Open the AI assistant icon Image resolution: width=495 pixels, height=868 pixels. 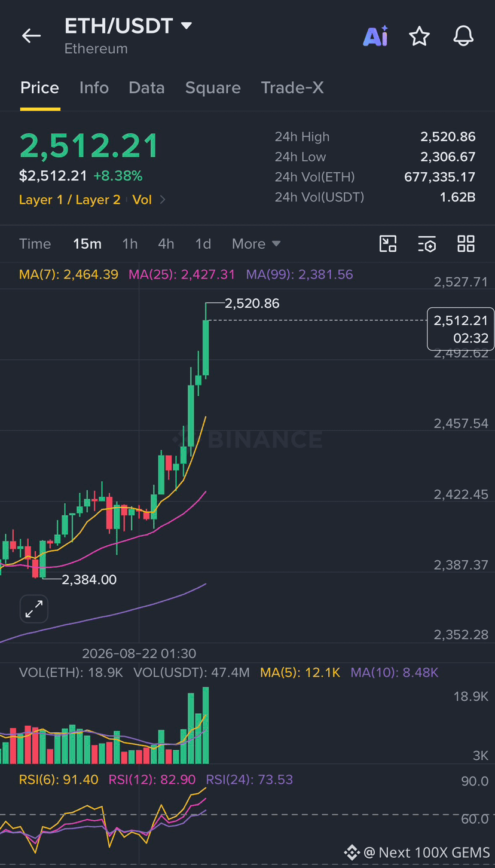[376, 36]
